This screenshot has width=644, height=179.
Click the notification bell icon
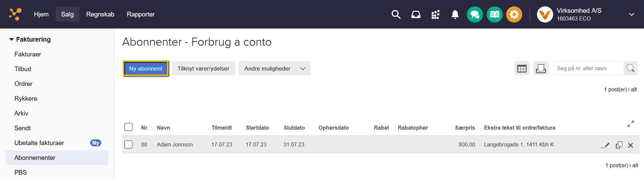point(455,14)
